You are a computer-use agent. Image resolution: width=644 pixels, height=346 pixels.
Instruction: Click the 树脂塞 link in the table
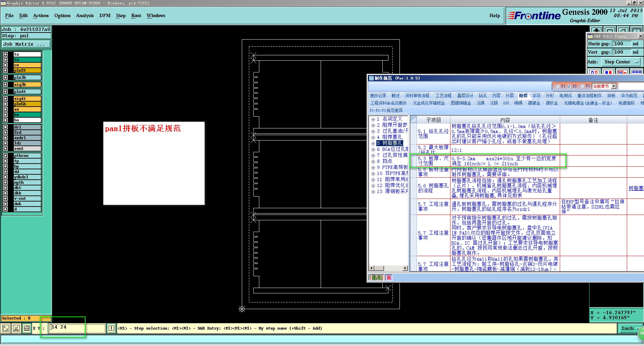636,188
